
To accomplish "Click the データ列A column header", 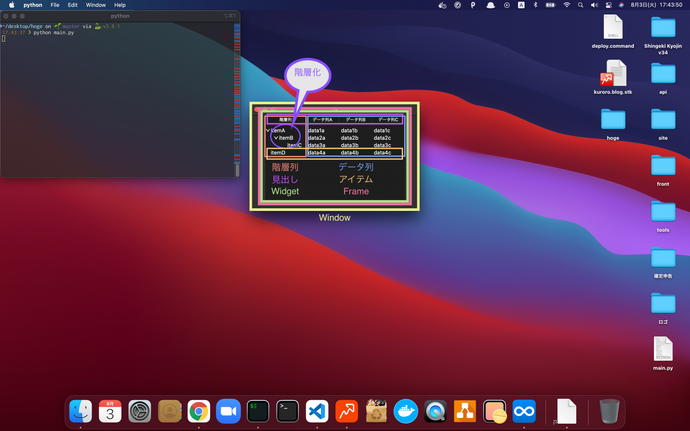I will [322, 120].
